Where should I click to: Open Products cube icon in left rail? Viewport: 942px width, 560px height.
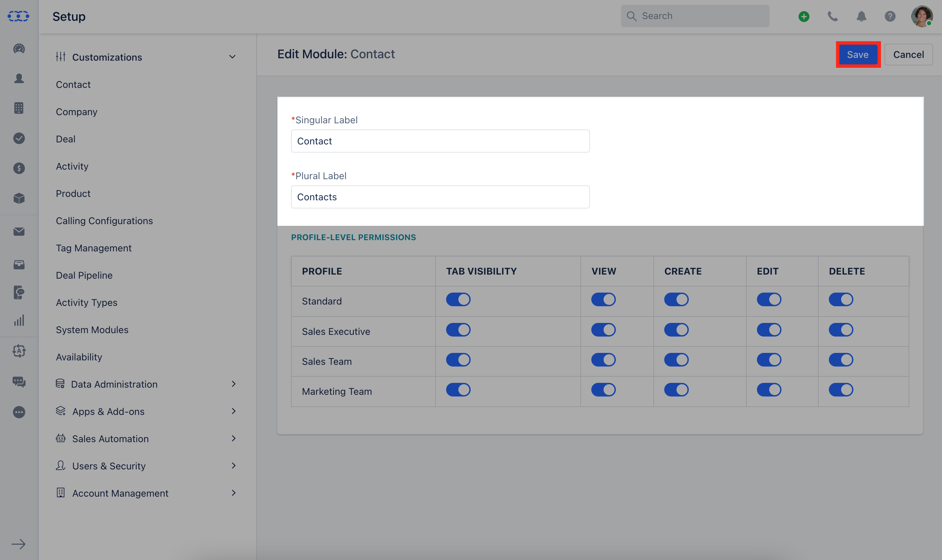[x=19, y=198]
